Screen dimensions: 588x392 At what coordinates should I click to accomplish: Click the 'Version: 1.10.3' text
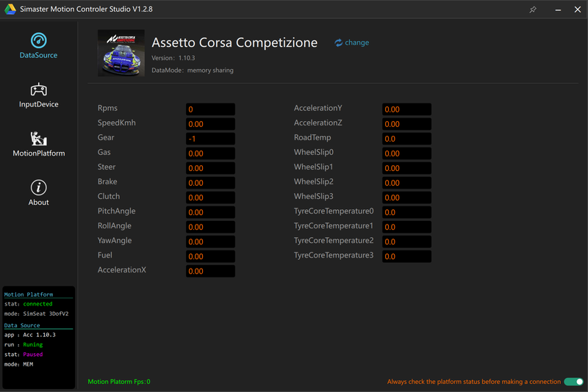[173, 58]
